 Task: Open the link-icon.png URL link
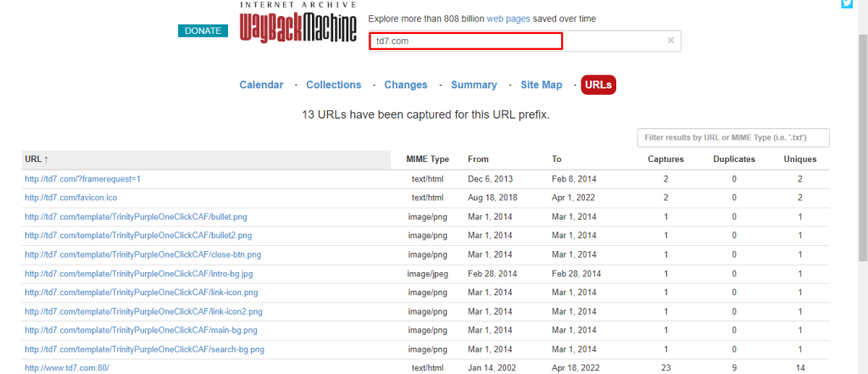[142, 293]
